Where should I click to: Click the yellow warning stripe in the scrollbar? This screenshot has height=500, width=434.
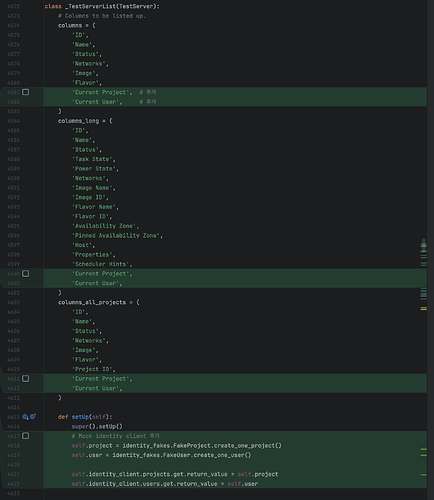tap(424, 309)
